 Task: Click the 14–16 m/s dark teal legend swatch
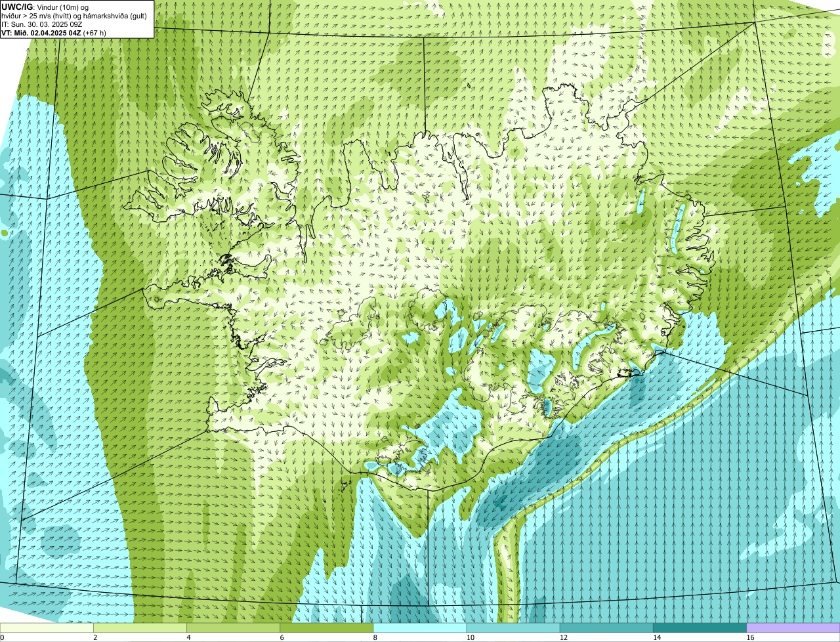[700, 628]
